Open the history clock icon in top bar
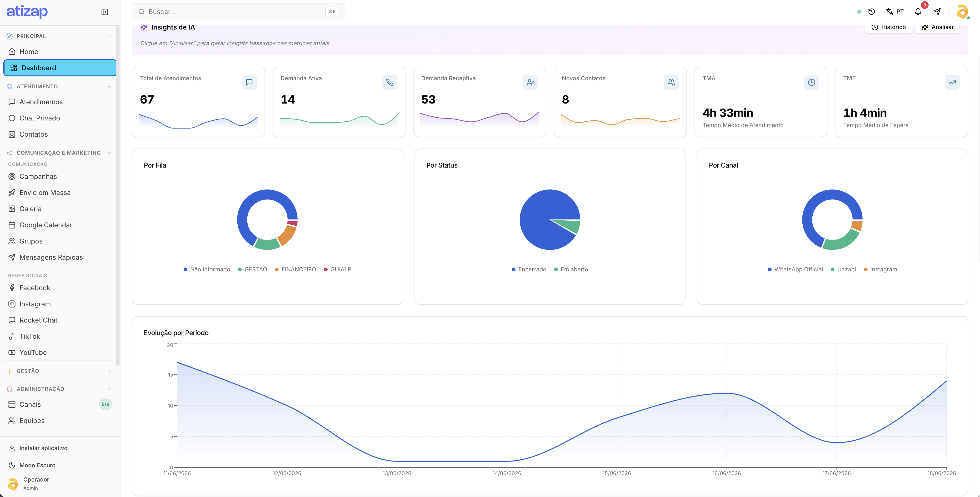This screenshot has height=497, width=980. coord(872,12)
